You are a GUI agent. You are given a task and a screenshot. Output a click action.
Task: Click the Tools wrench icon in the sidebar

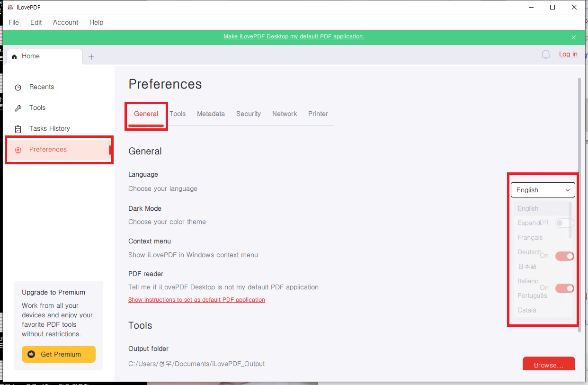pyautogui.click(x=18, y=108)
